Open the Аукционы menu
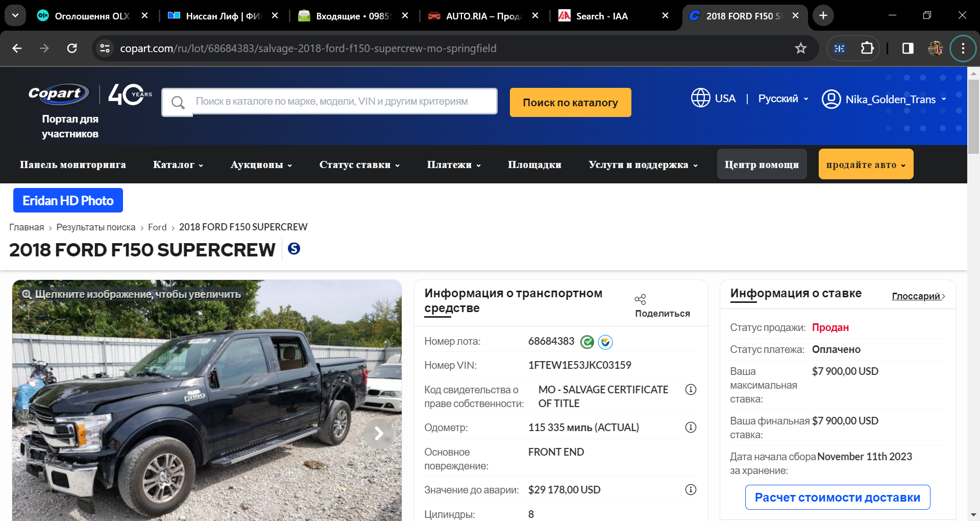The image size is (980, 521). [261, 164]
